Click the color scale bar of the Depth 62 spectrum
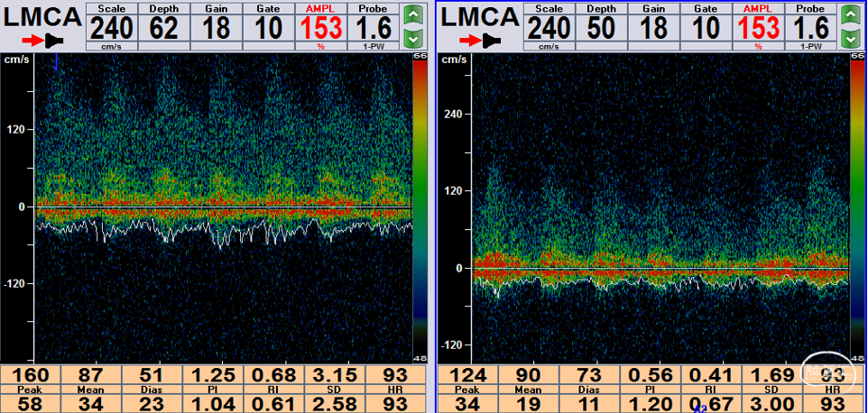This screenshot has height=413, width=868. pyautogui.click(x=420, y=208)
